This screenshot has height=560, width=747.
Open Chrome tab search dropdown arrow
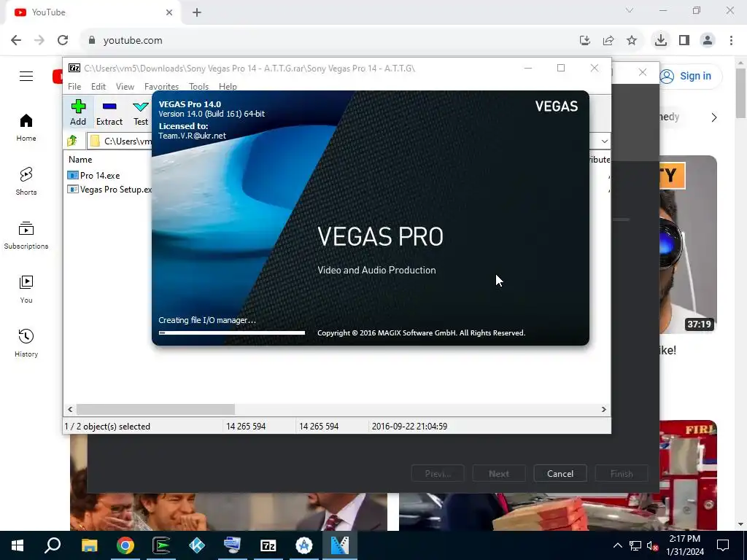coord(630,10)
